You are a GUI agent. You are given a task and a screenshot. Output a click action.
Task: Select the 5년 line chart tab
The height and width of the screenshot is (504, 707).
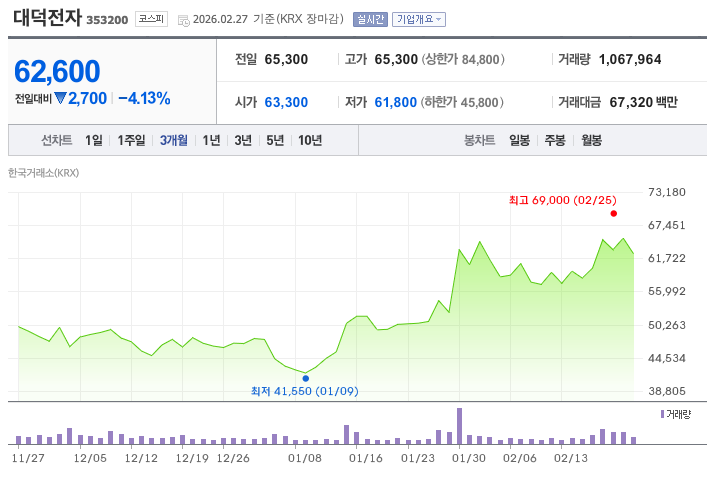(x=275, y=140)
